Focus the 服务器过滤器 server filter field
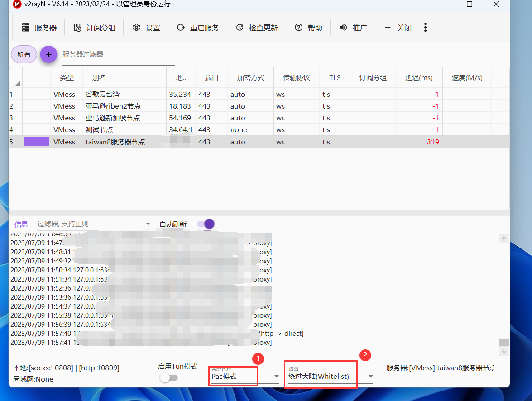The width and height of the screenshot is (532, 401). [119, 55]
